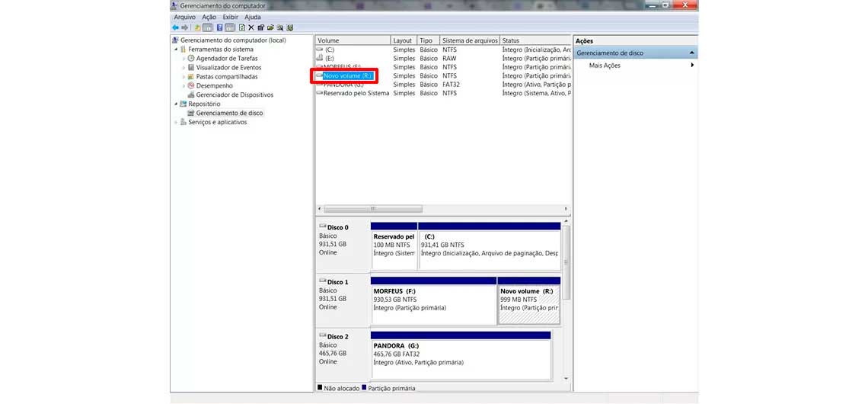Open the Exibir menu
This screenshot has height=404, width=868.
click(x=230, y=18)
